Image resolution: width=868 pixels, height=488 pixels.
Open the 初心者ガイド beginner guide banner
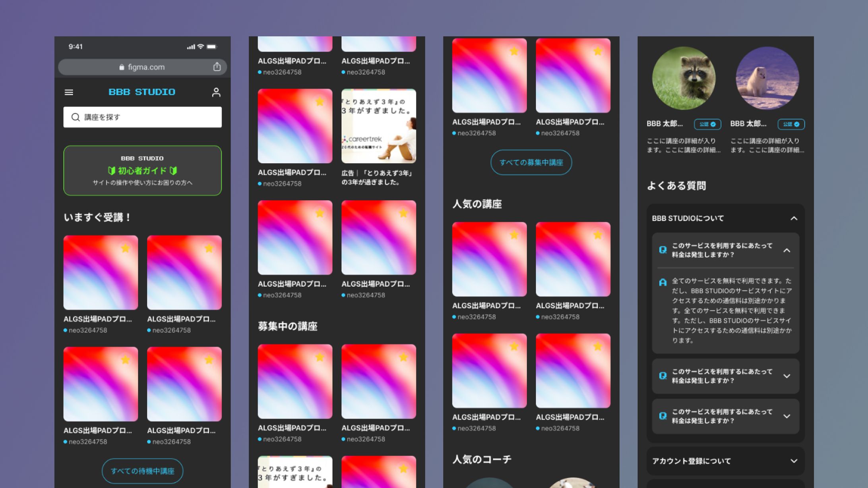click(143, 170)
